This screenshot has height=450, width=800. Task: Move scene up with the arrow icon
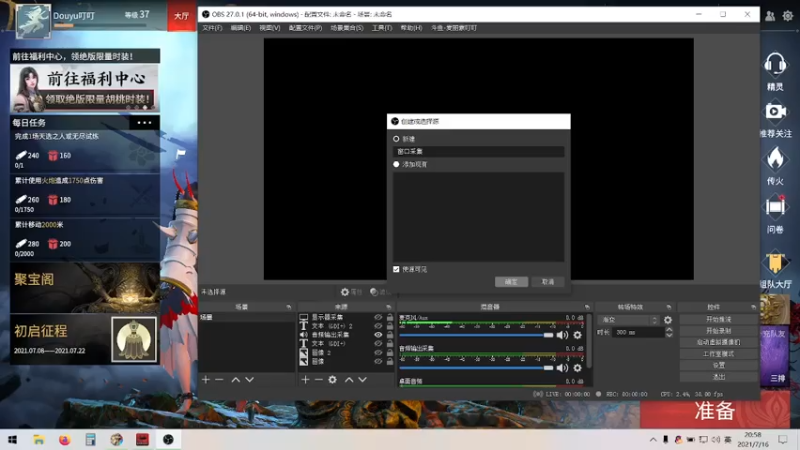click(235, 380)
